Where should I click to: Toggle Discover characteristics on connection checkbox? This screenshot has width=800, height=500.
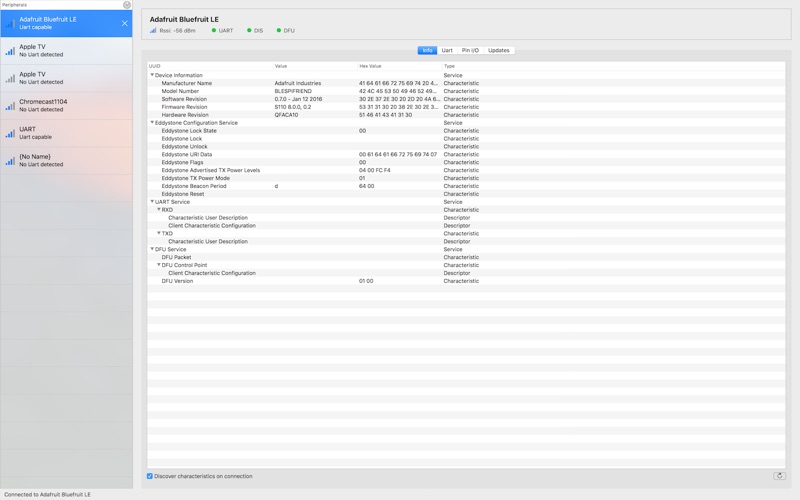click(150, 476)
